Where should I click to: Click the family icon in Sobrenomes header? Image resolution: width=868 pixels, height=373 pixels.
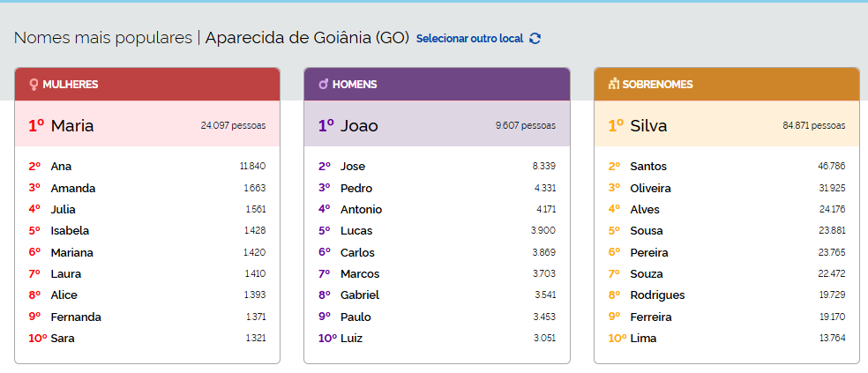click(613, 85)
